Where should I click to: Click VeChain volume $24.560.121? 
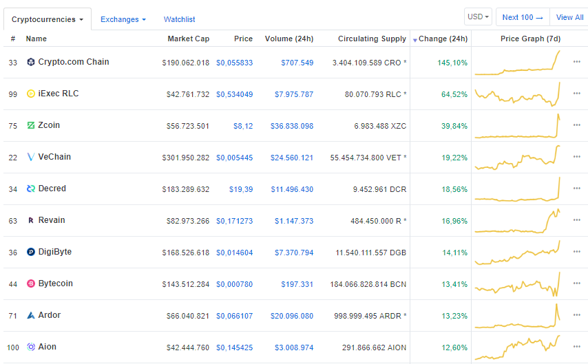pyautogui.click(x=292, y=158)
